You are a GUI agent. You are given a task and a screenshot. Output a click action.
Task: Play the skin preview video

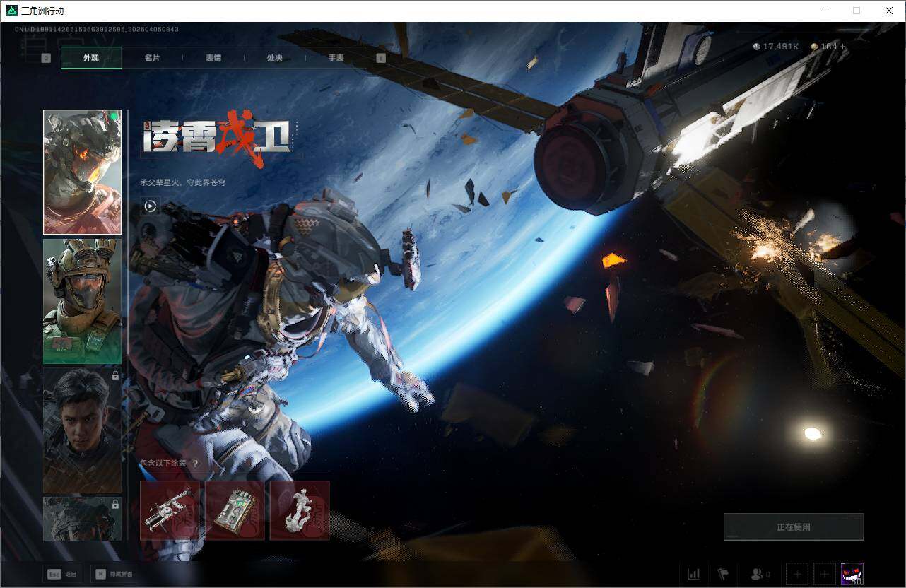click(150, 206)
